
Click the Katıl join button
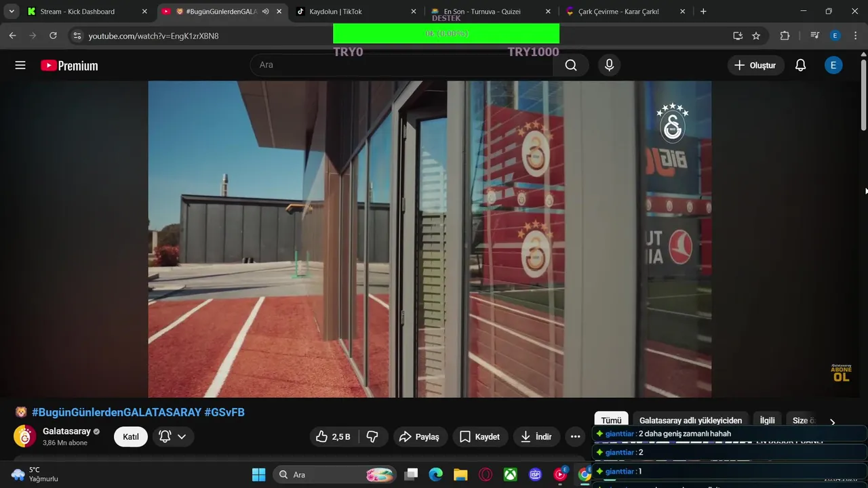[x=131, y=437]
